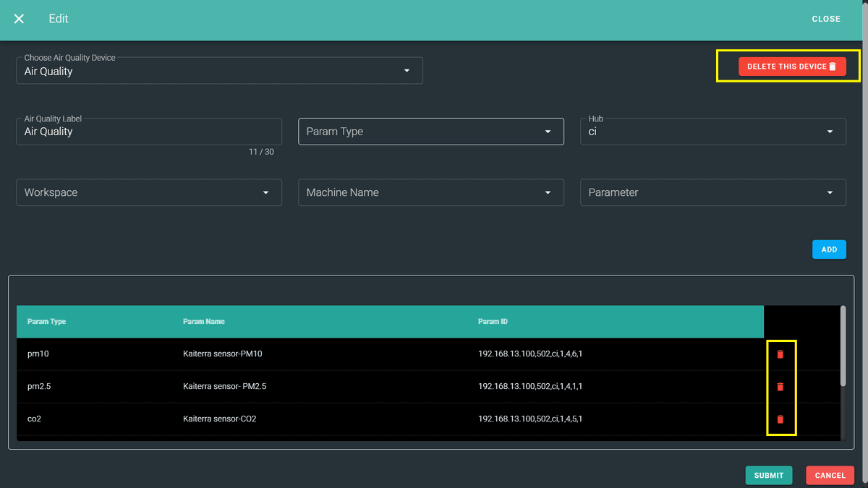The height and width of the screenshot is (488, 868).
Task: Delete the pm10 parameter row
Action: pos(780,354)
